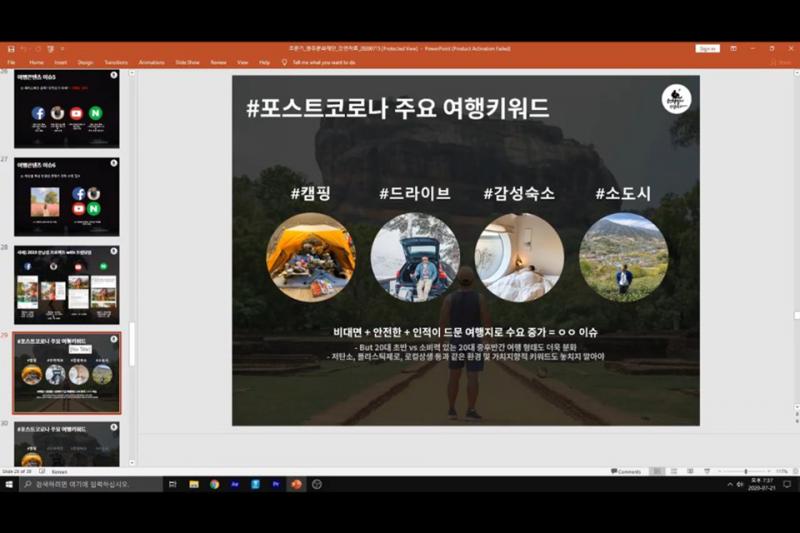Select the circular car trunk photo

coord(415,257)
